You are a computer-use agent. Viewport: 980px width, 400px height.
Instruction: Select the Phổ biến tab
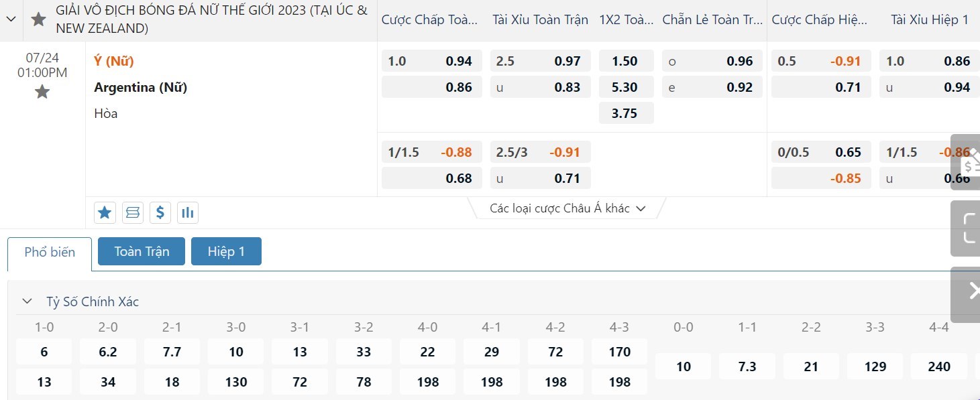(x=50, y=253)
